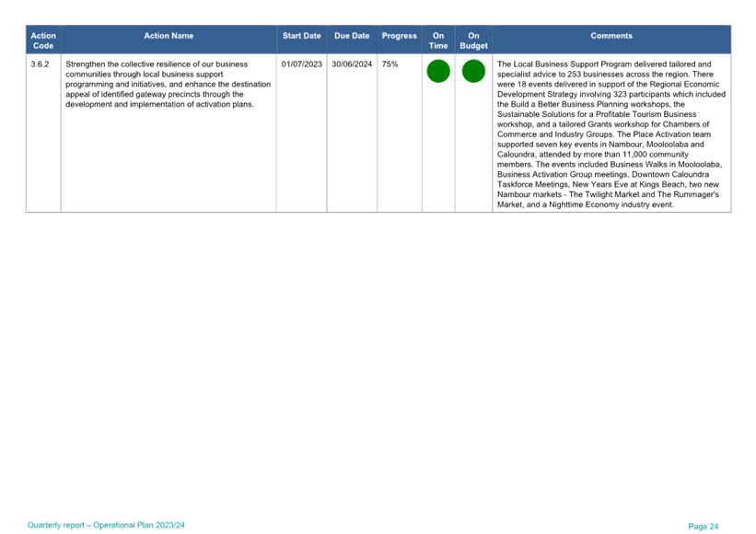Click the blank page area below the table

(378, 368)
